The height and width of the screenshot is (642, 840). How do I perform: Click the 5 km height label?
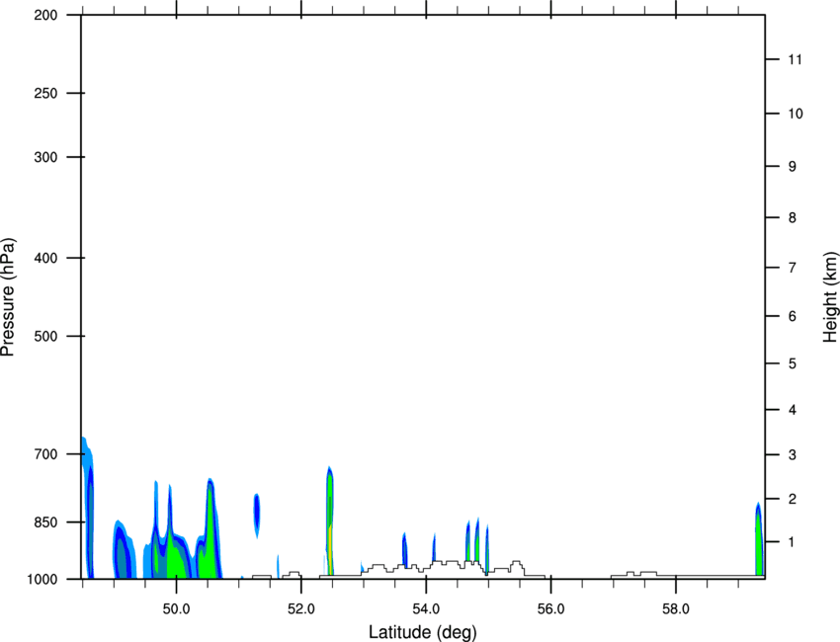point(793,363)
